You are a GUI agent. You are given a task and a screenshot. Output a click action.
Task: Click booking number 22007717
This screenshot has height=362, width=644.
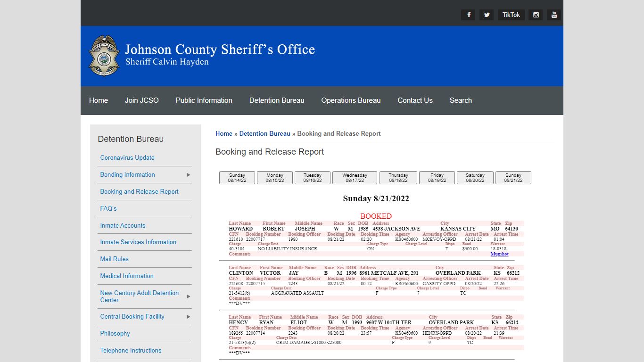(x=255, y=239)
